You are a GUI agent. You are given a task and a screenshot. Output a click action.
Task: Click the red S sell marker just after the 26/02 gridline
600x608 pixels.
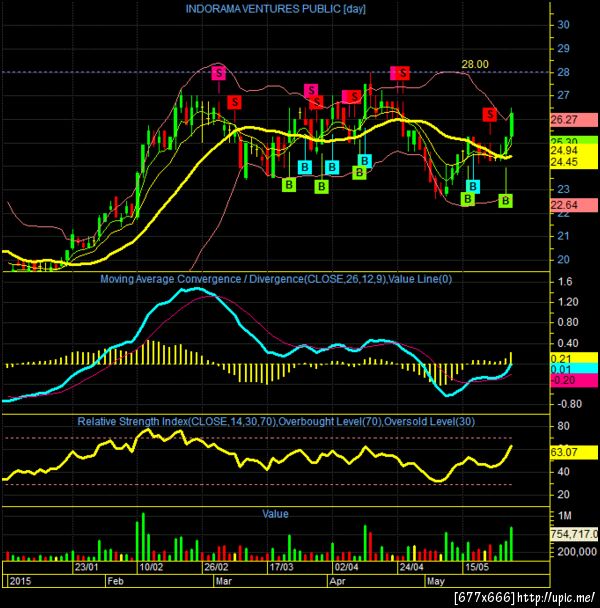coord(234,102)
